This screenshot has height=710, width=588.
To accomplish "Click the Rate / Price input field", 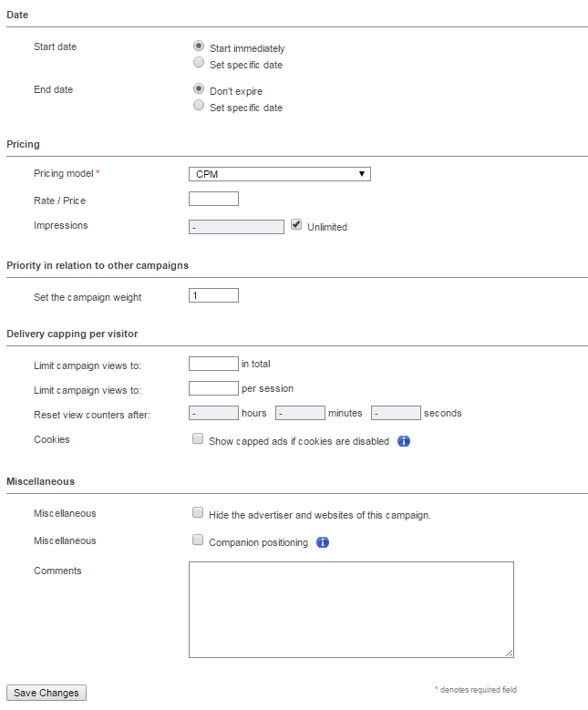I will [x=214, y=199].
